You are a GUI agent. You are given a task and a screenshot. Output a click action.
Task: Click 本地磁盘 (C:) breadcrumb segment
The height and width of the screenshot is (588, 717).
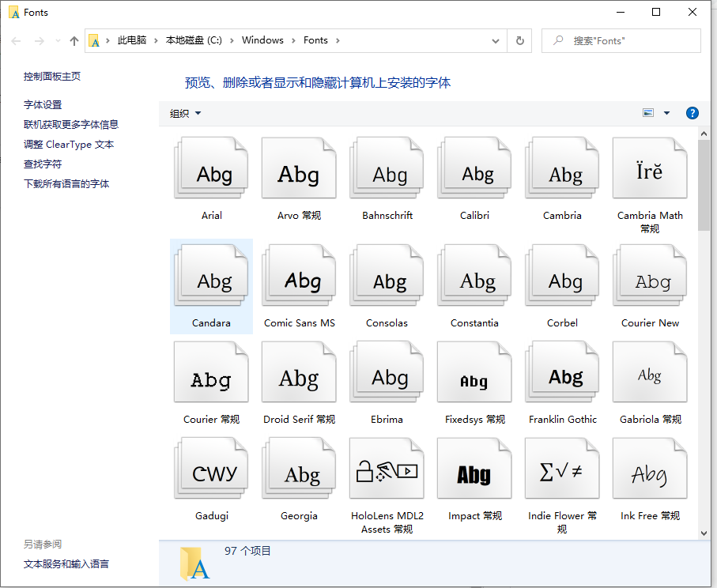(x=194, y=40)
